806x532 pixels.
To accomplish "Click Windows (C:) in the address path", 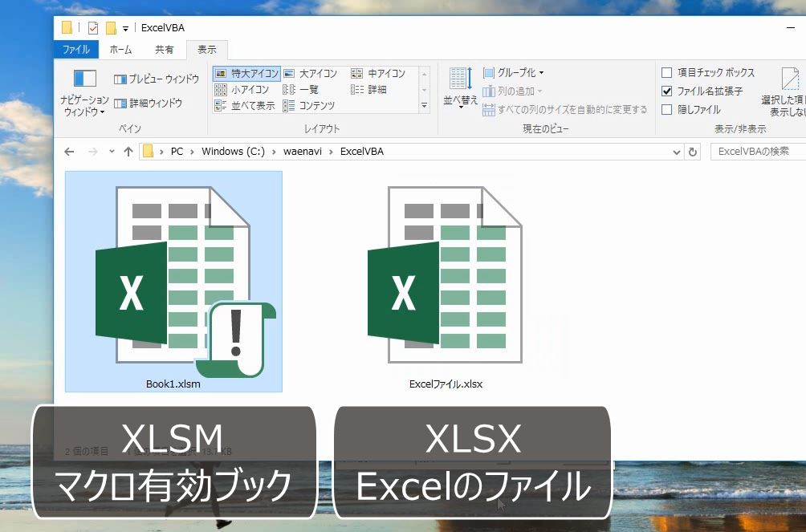I will [233, 152].
